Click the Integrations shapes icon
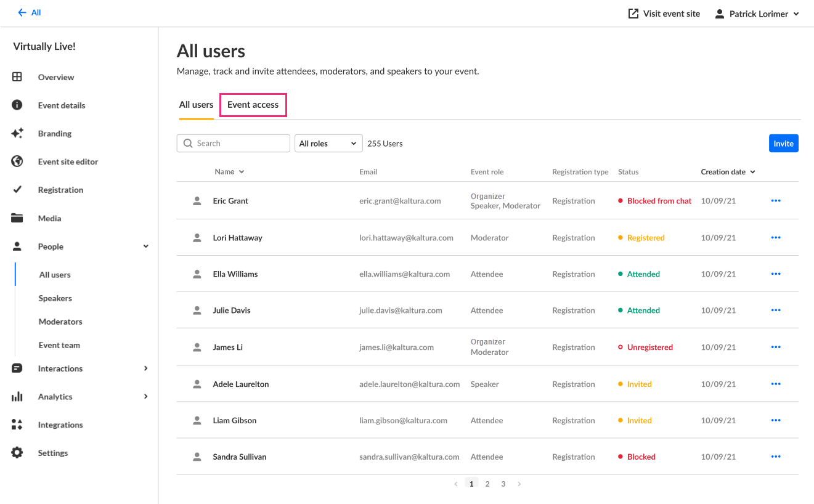The height and width of the screenshot is (504, 814). pyautogui.click(x=17, y=425)
